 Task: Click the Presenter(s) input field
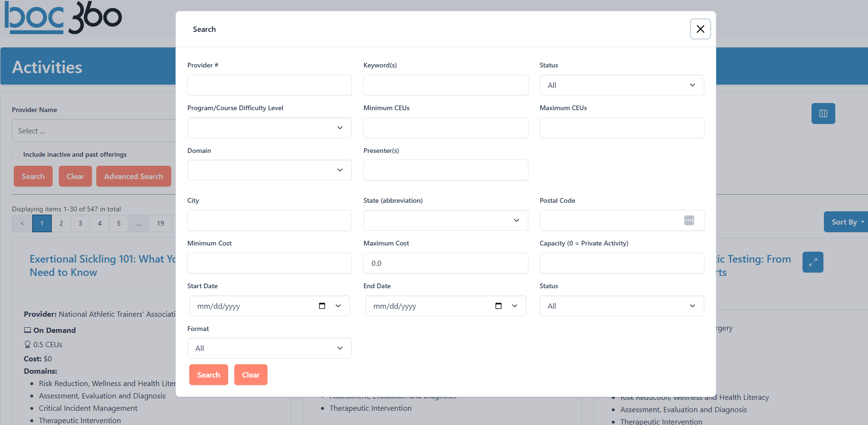point(445,170)
